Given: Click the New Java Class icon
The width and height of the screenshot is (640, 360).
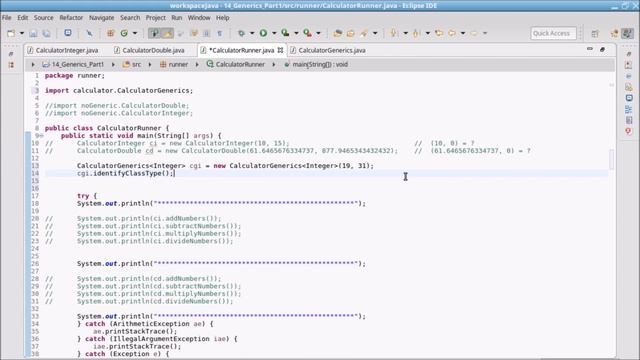Looking at the screenshot, I should pos(124,33).
